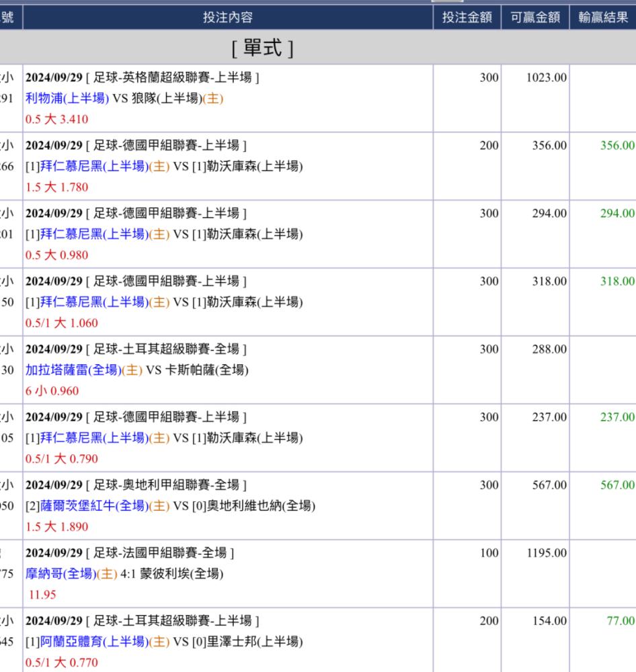Screen dimensions: 636x672
Task: Click 英格蘭超級聯賽-上半場 league line
Action: [142, 77]
